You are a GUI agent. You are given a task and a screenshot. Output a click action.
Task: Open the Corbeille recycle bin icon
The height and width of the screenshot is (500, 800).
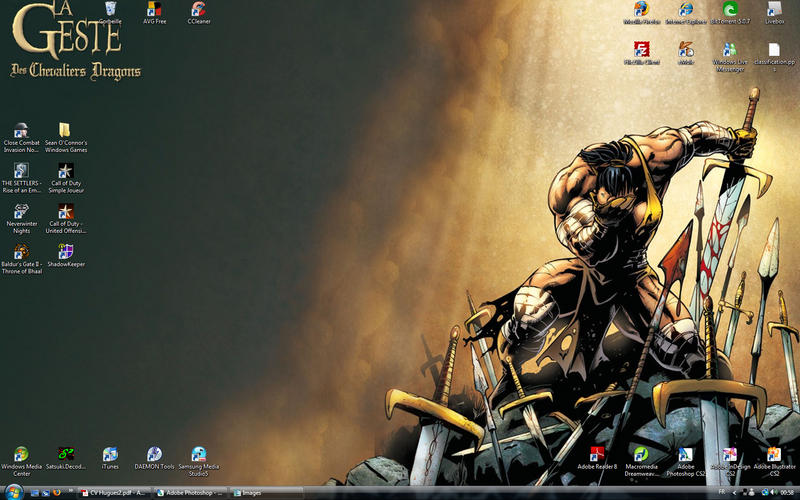(110, 13)
